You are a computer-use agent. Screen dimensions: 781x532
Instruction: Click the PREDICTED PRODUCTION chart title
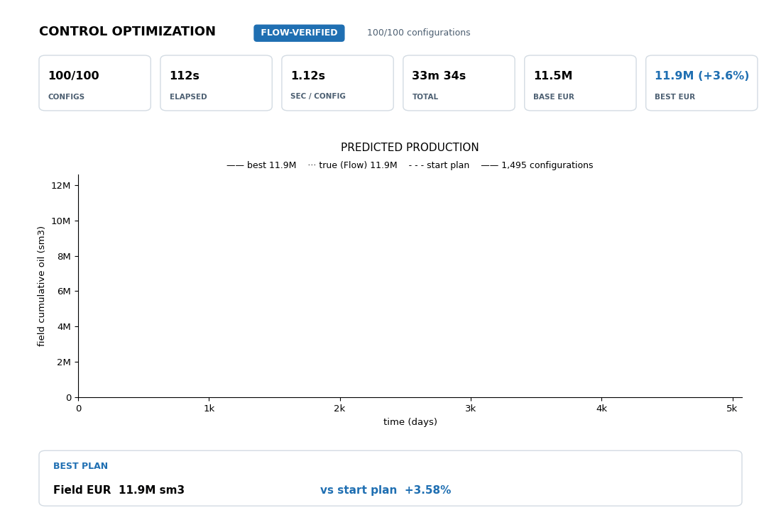[x=410, y=148]
